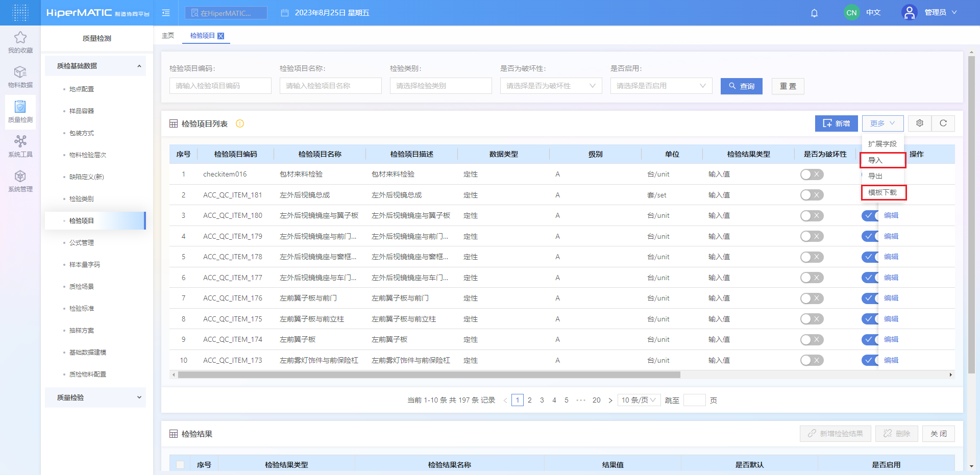Viewport: 980px width, 475px height.
Task: Open 管理员 user dropdown
Action: tap(941, 12)
